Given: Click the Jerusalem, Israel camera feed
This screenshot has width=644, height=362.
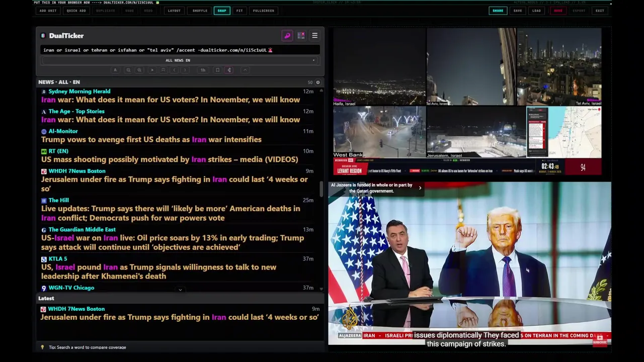Looking at the screenshot, I should tap(476, 132).
